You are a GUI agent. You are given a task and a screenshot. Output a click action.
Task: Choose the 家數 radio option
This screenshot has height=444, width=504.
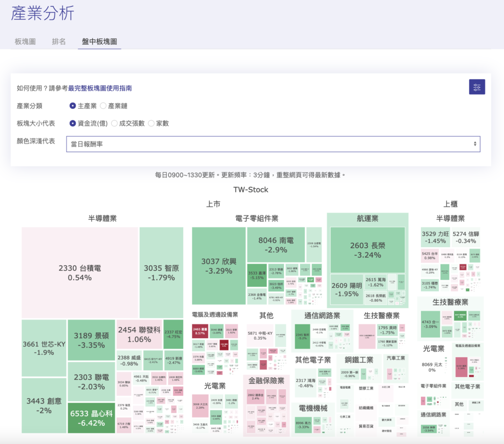151,123
